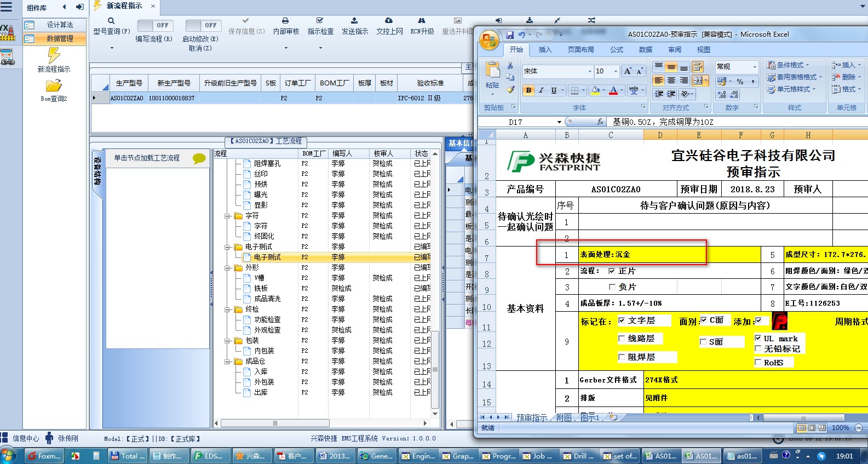868x464 pixels.
Task: Check the RoHS checkbox
Action: 758,362
